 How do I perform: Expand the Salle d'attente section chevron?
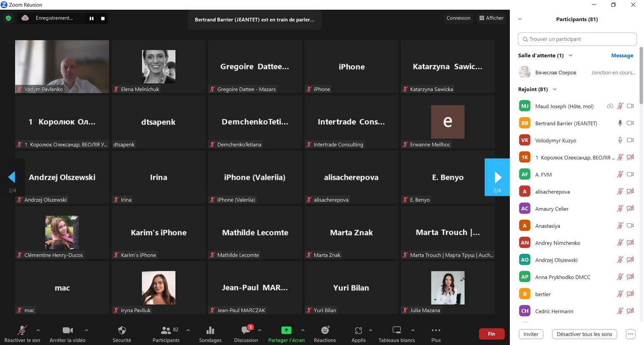(570, 55)
